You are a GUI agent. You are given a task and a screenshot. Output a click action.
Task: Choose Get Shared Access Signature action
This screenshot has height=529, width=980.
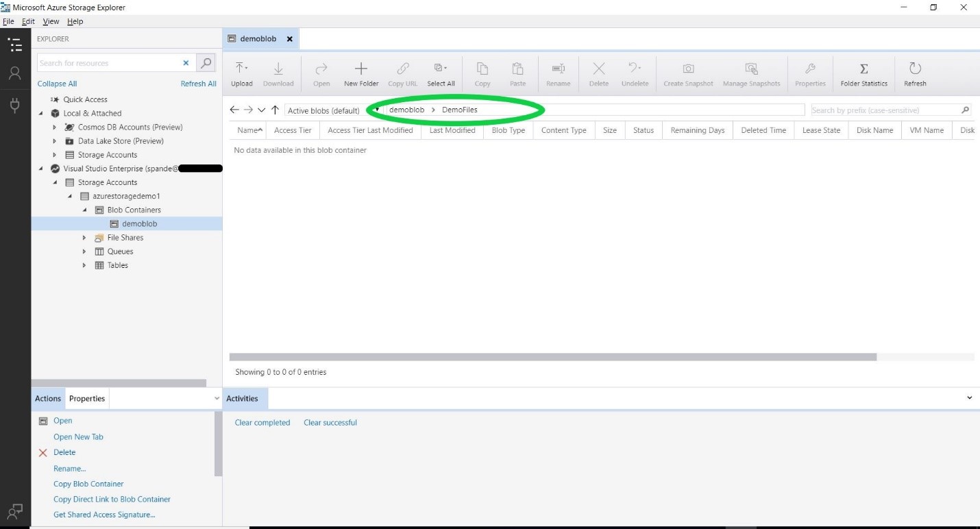click(104, 515)
